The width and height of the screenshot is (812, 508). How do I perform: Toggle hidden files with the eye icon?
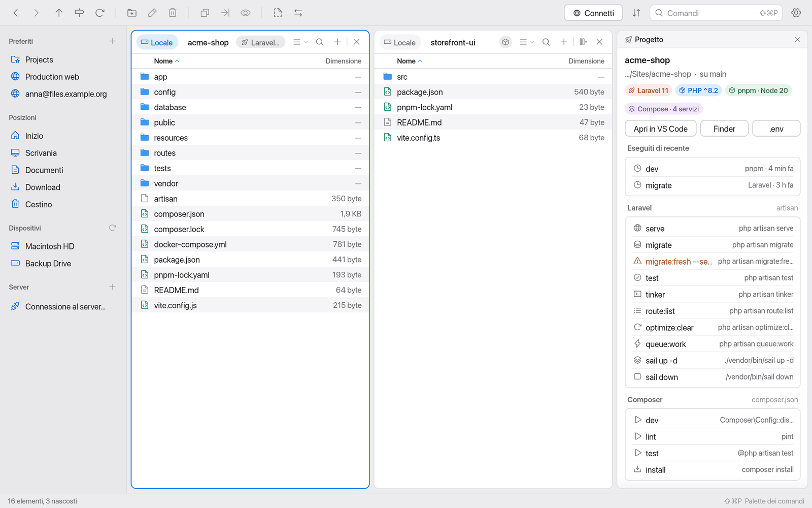(x=246, y=13)
